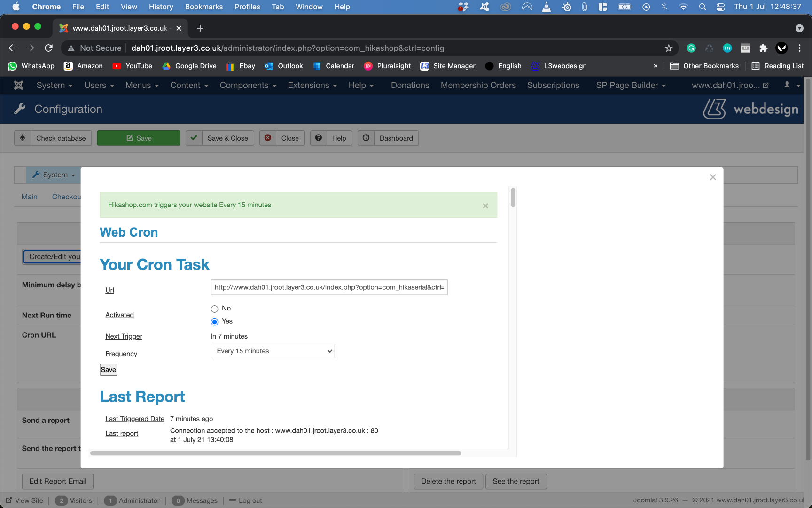
Task: Expand the Components menu
Action: tap(248, 85)
